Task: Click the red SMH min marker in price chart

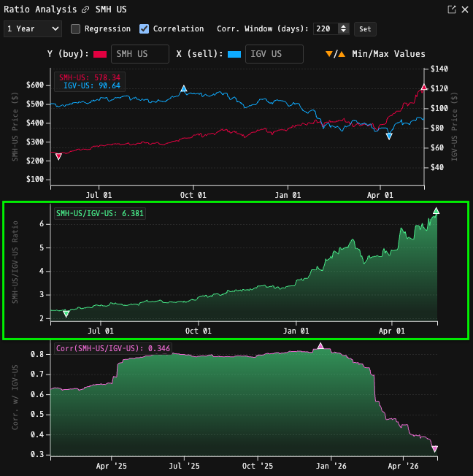Action: tap(58, 157)
